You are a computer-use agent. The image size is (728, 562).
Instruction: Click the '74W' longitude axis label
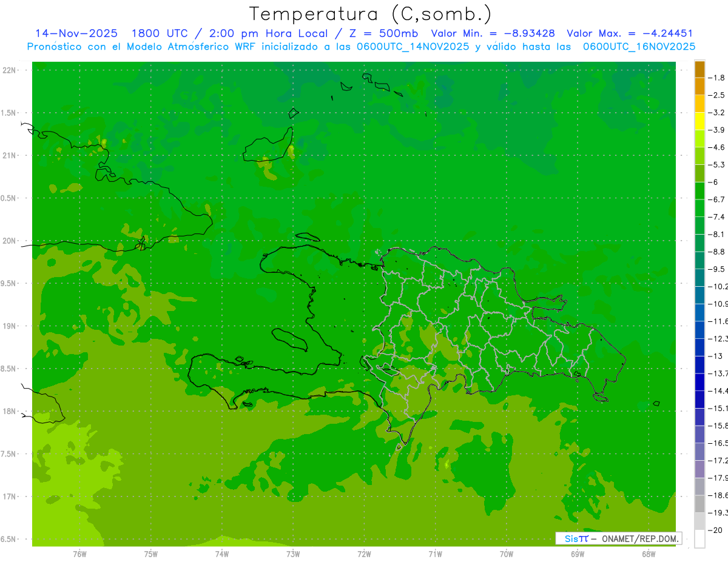(222, 554)
